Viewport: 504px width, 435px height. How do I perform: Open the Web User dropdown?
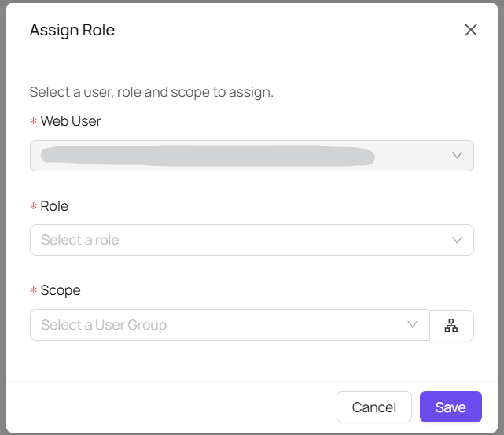click(x=252, y=156)
